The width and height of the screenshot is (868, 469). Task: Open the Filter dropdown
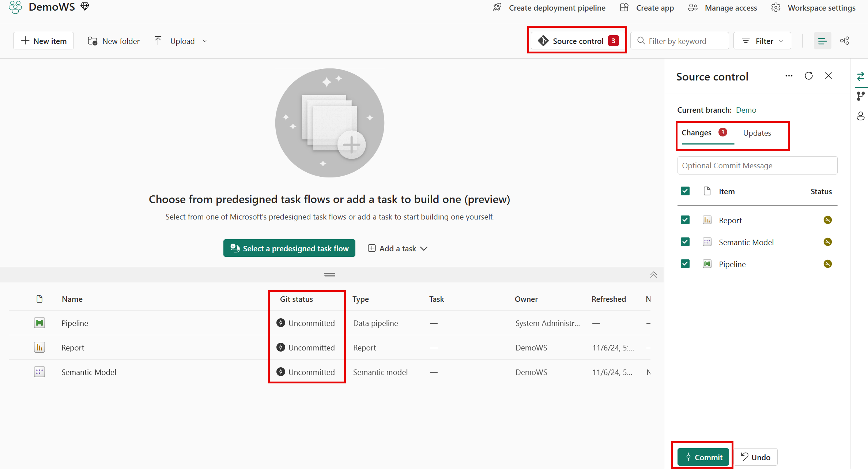pyautogui.click(x=762, y=41)
